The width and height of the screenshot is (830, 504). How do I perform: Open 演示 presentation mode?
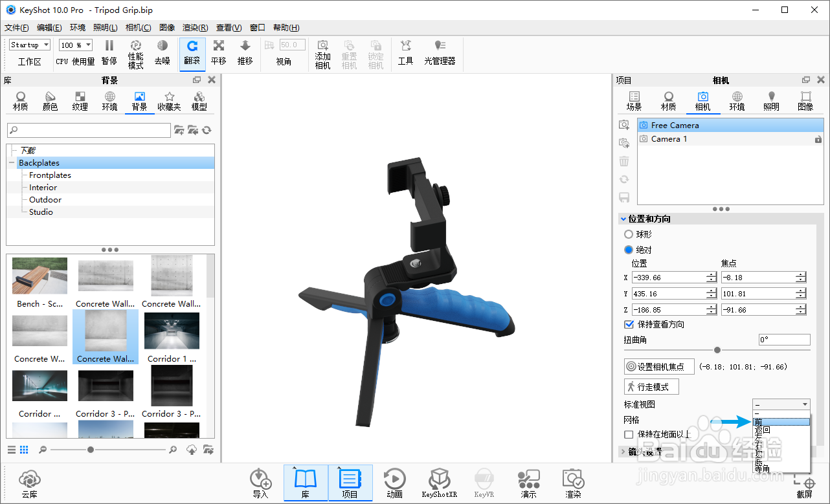pyautogui.click(x=529, y=483)
